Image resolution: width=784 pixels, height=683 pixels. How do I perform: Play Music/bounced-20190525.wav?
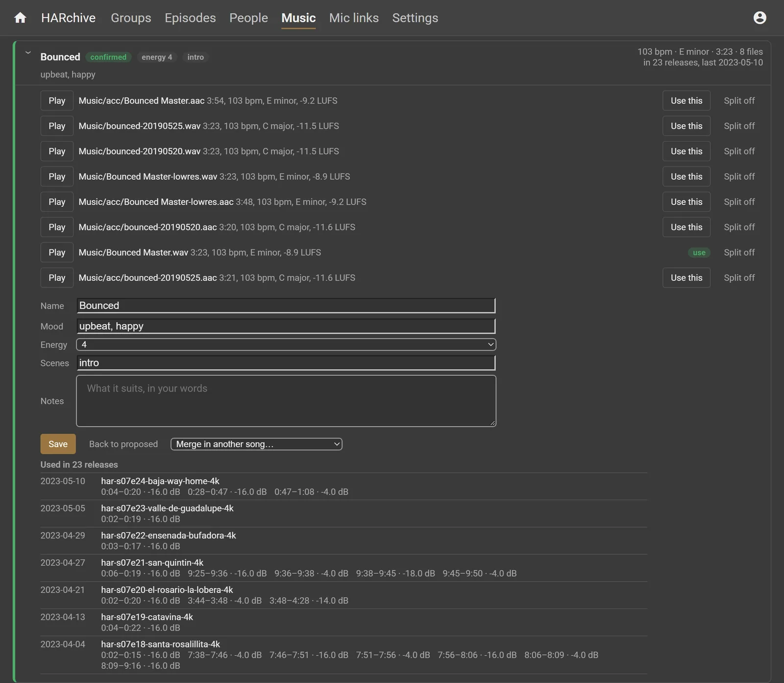coord(57,126)
